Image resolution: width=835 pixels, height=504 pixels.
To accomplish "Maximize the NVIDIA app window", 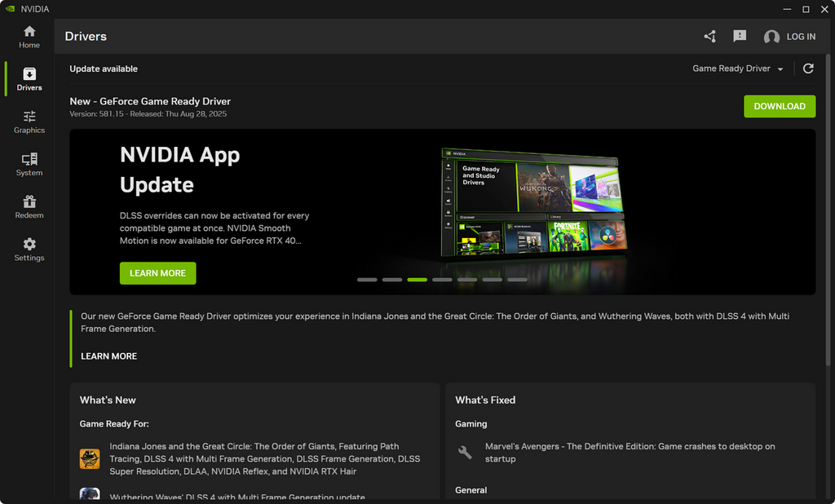I will 806,9.
